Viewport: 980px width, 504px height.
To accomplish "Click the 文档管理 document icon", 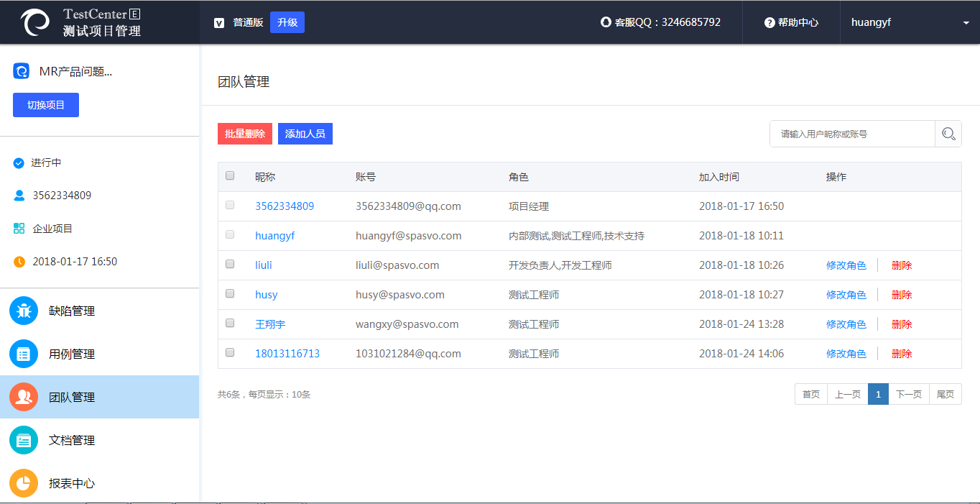I will [x=24, y=440].
